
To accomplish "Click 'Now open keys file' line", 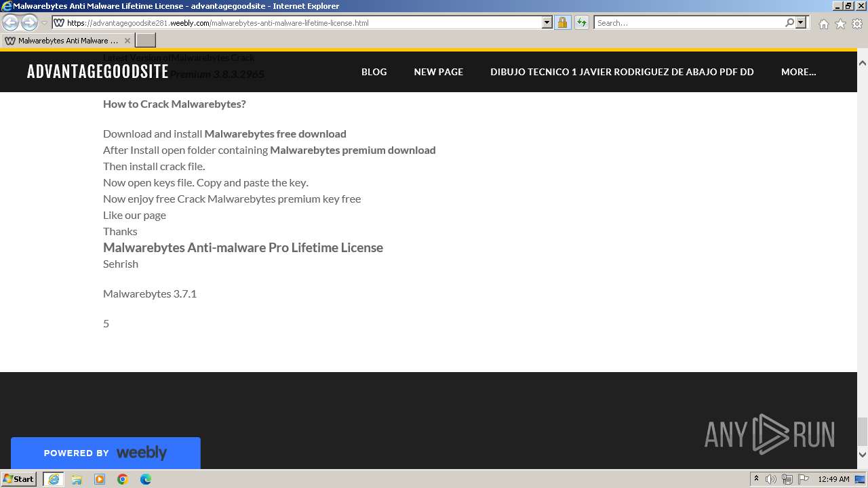I will [205, 182].
